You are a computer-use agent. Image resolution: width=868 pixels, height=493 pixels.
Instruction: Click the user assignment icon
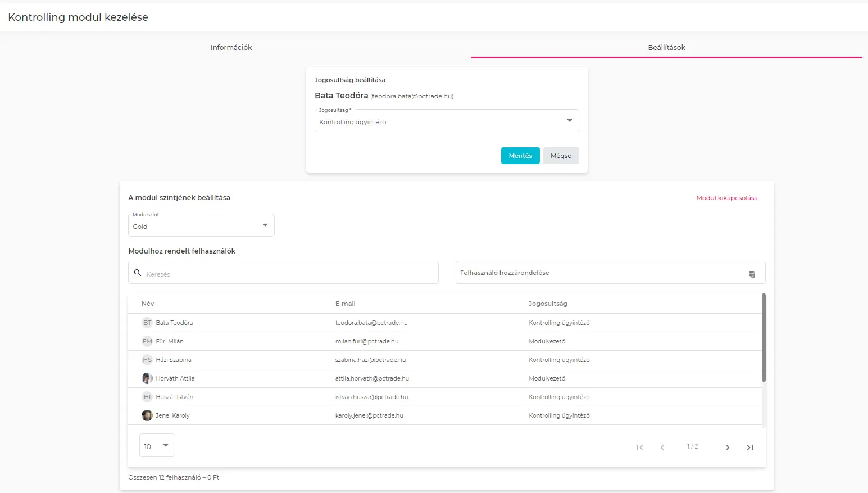click(x=752, y=274)
